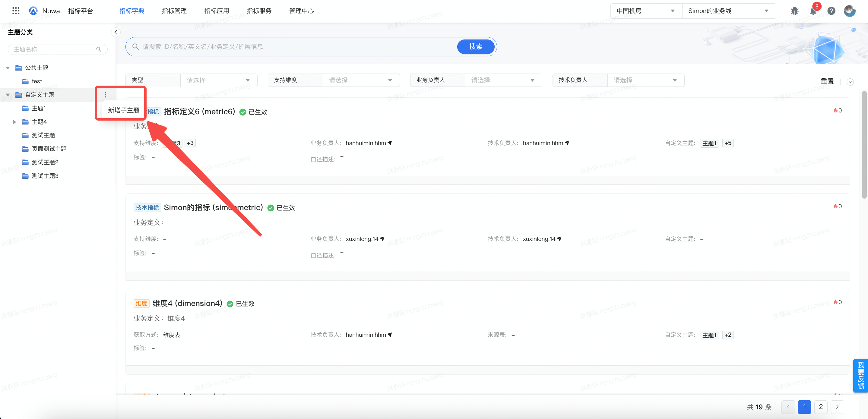This screenshot has height=419, width=868.
Task: Switch to 指标应用 tab
Action: [x=217, y=11]
